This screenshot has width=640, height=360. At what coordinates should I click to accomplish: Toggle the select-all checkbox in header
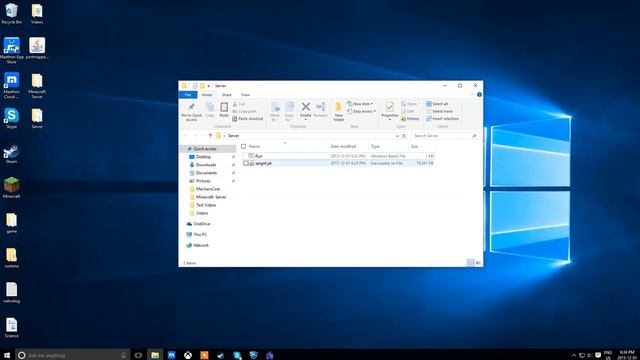point(244,146)
